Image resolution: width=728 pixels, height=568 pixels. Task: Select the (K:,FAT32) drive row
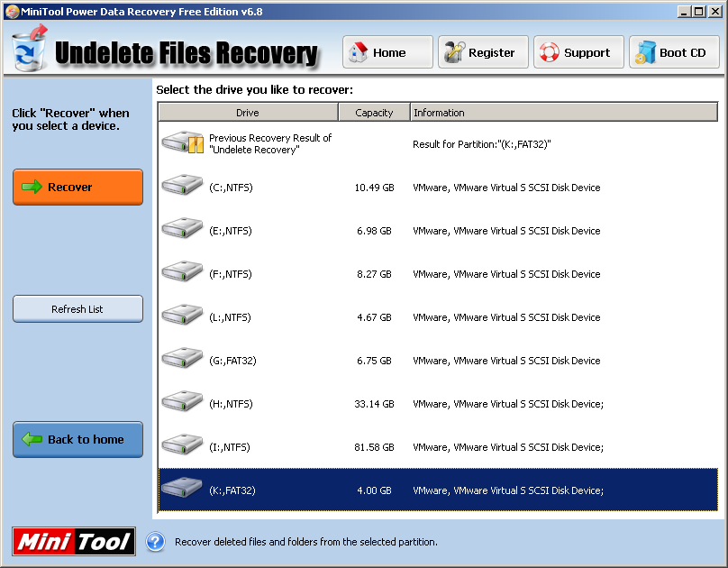point(438,490)
